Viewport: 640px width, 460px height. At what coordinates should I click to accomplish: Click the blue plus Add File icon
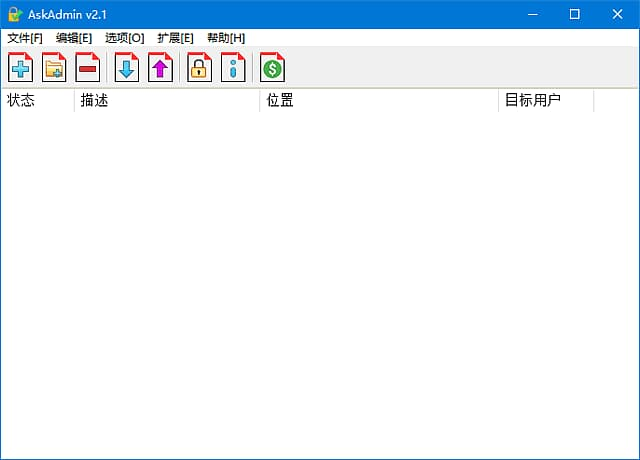coord(21,68)
